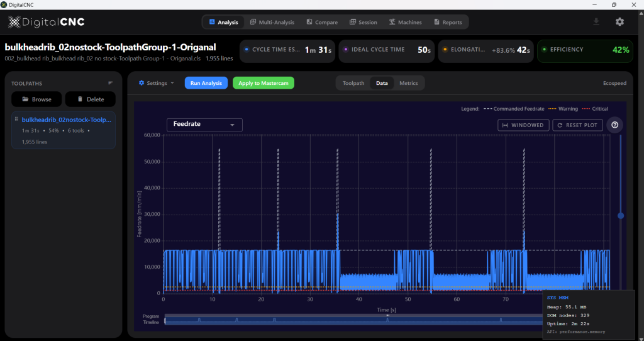Show the Metrics view
This screenshot has height=341, width=644.
409,83
